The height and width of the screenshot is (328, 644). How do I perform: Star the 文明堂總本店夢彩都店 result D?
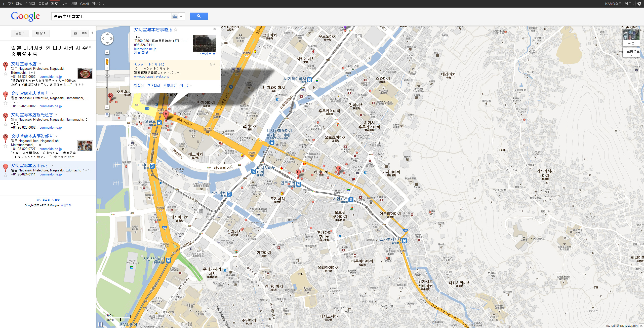(x=5, y=146)
